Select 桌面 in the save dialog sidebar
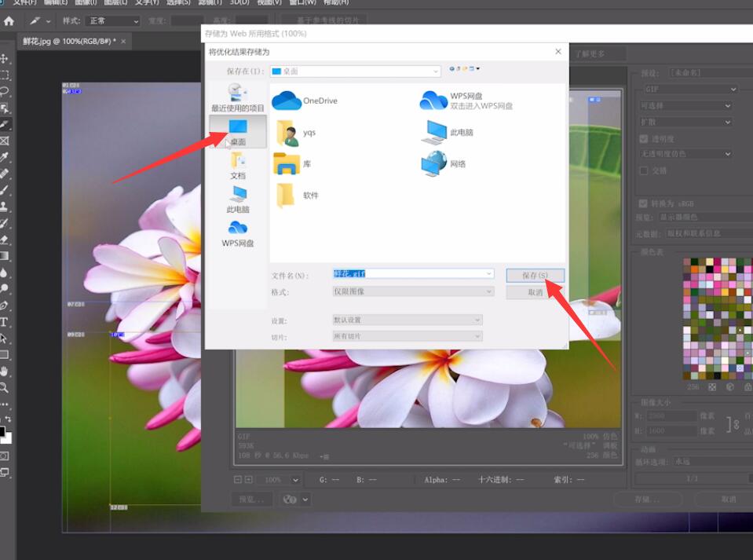The height and width of the screenshot is (560, 753). pos(238,132)
